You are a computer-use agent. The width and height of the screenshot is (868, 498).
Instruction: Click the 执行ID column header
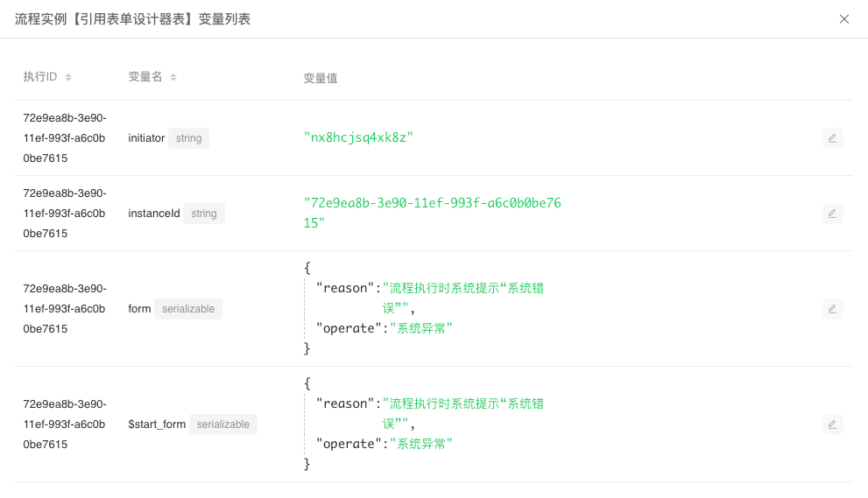(x=40, y=77)
